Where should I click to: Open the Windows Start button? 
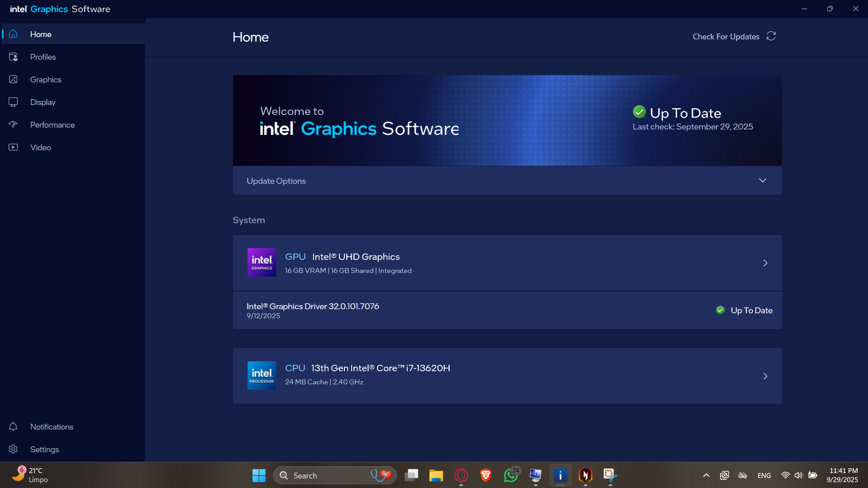(259, 475)
